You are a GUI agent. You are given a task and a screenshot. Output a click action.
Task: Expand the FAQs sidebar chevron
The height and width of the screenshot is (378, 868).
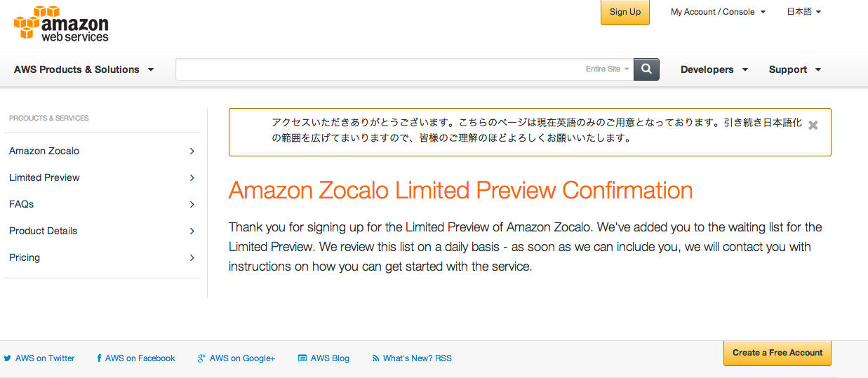coord(192,204)
